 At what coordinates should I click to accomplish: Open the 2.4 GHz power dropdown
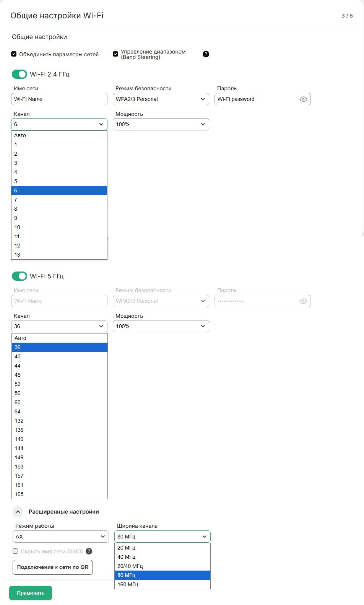tap(161, 124)
